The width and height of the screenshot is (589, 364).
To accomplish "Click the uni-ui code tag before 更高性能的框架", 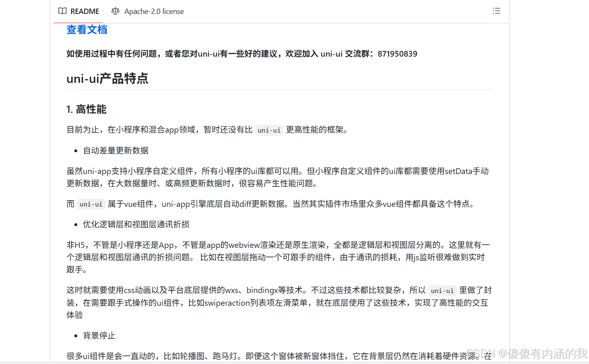I will [x=269, y=130].
